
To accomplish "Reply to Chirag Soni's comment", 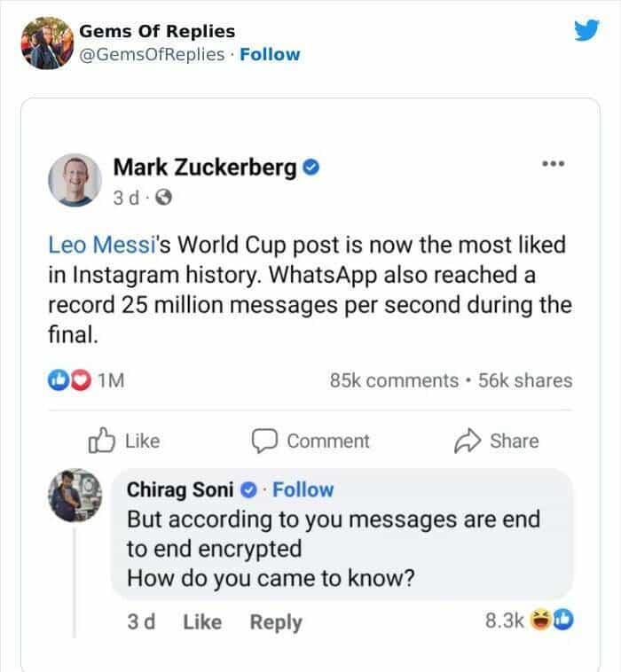I will pyautogui.click(x=275, y=622).
